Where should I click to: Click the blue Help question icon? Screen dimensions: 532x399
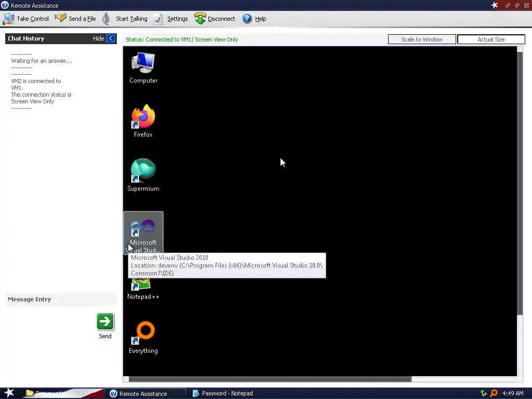(x=247, y=19)
